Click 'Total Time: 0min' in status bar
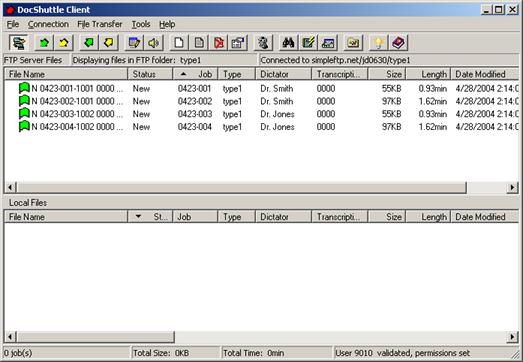523x362 pixels. click(x=253, y=353)
